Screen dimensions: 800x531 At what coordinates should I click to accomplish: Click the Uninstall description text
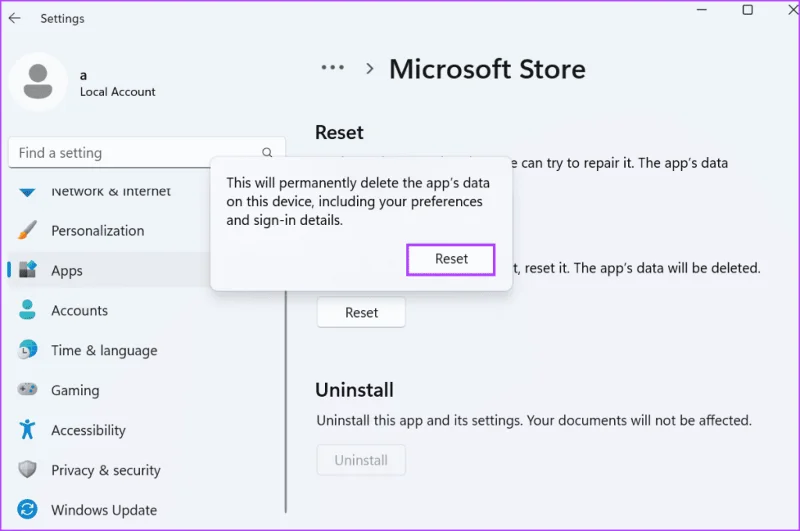point(534,420)
